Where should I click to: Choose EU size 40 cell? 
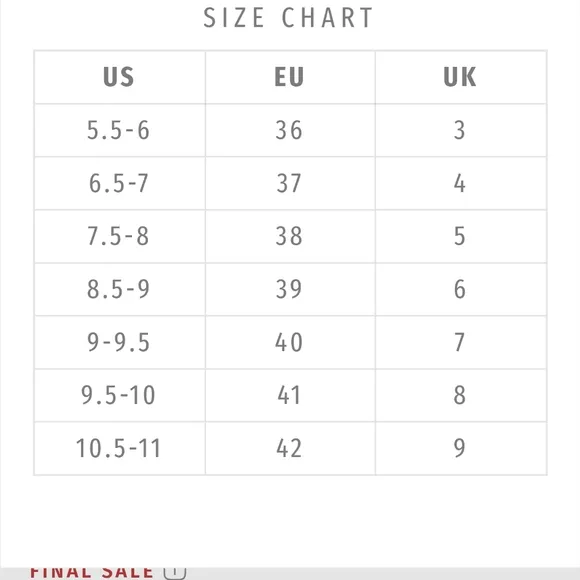pos(290,343)
